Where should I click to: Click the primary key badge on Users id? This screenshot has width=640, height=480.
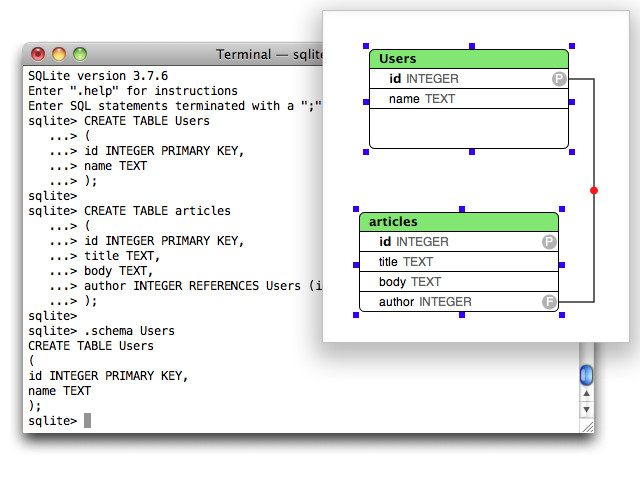coord(559,78)
